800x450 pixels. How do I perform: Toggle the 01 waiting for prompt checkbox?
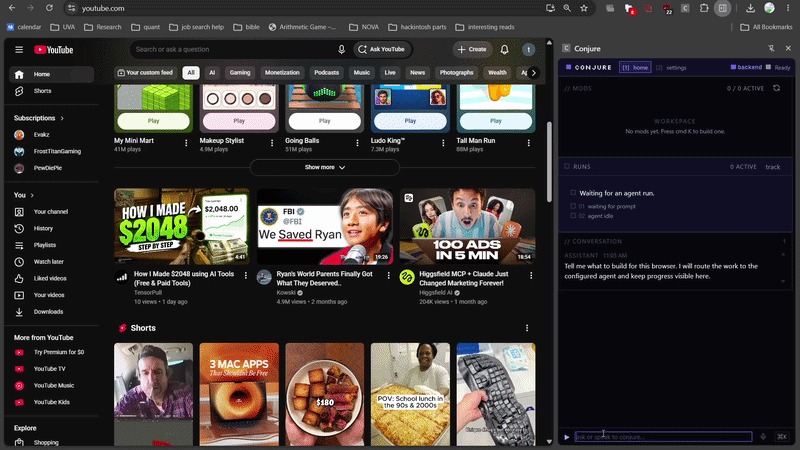(x=573, y=206)
